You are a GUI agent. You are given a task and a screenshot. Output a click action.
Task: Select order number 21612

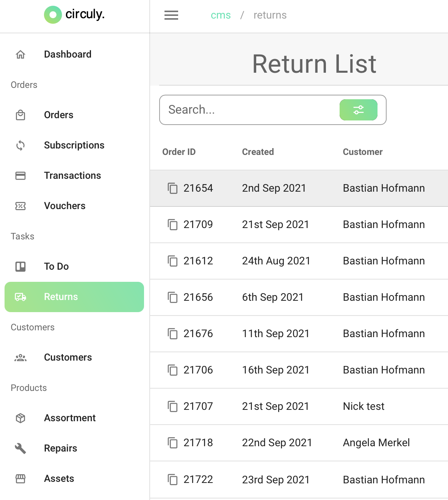(x=198, y=261)
